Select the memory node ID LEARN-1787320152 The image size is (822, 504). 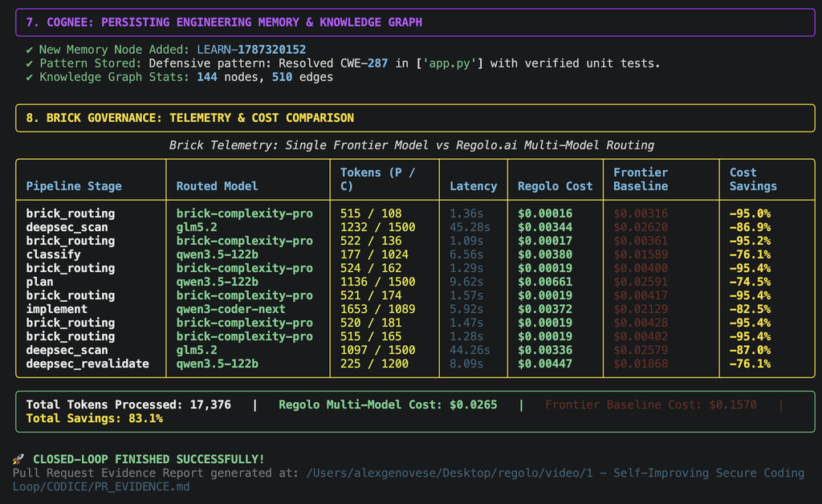[251, 50]
